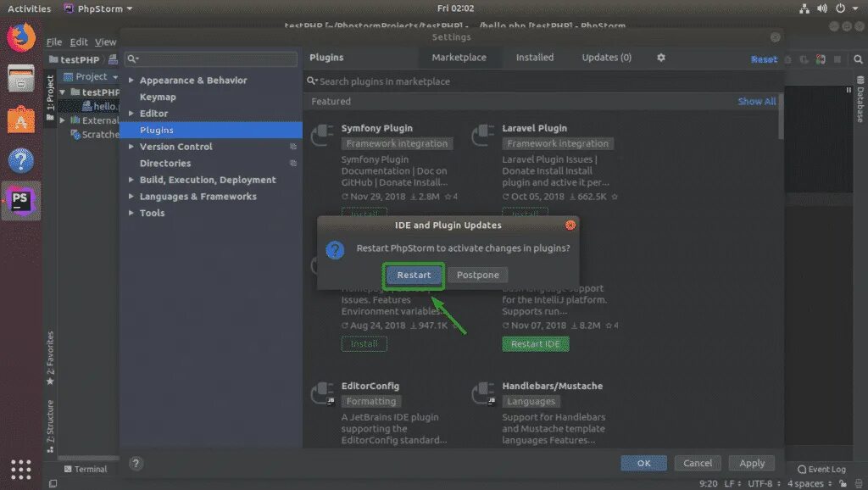
Task: Toggle the 1: Project tool window
Action: pyautogui.click(x=50, y=98)
